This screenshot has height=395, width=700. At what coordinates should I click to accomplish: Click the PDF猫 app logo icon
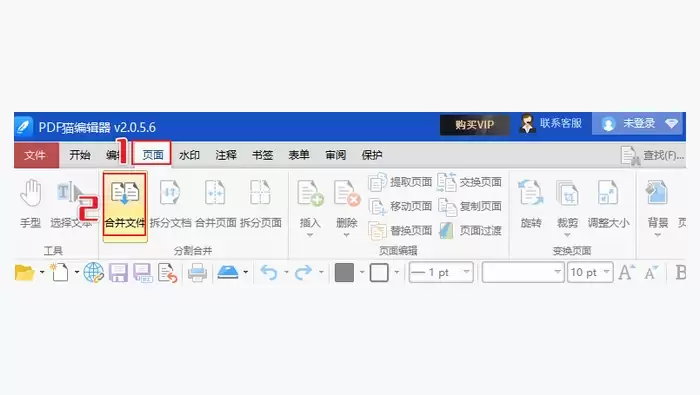pos(24,127)
